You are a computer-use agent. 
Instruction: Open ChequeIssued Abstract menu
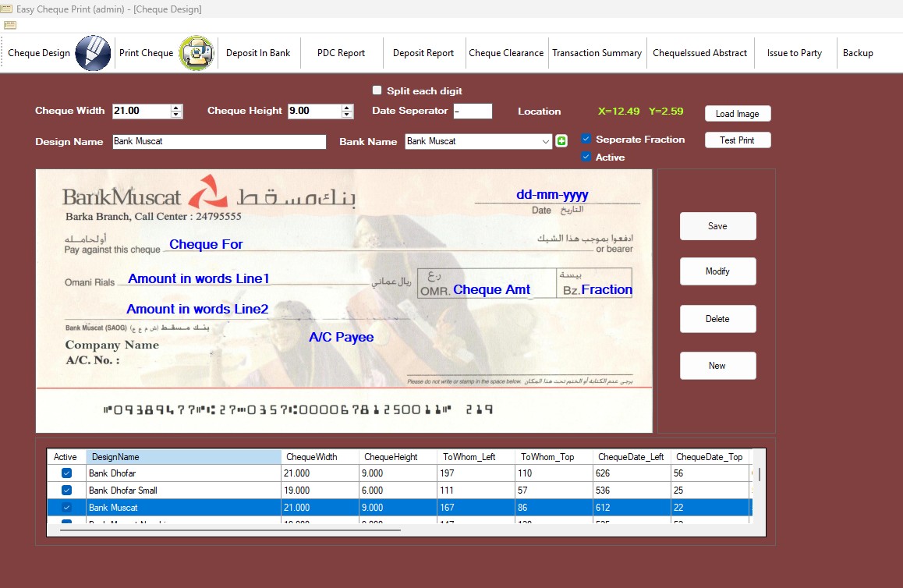tap(699, 53)
